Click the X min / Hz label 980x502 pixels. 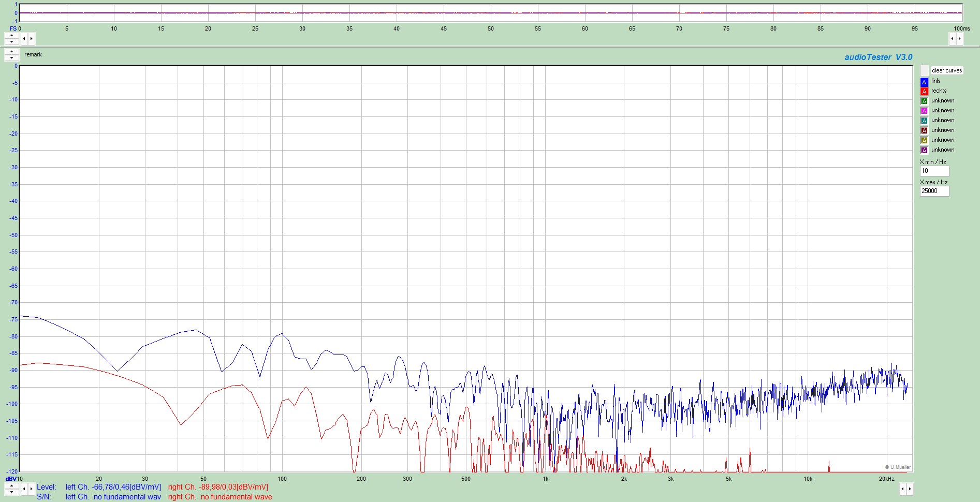tap(933, 162)
